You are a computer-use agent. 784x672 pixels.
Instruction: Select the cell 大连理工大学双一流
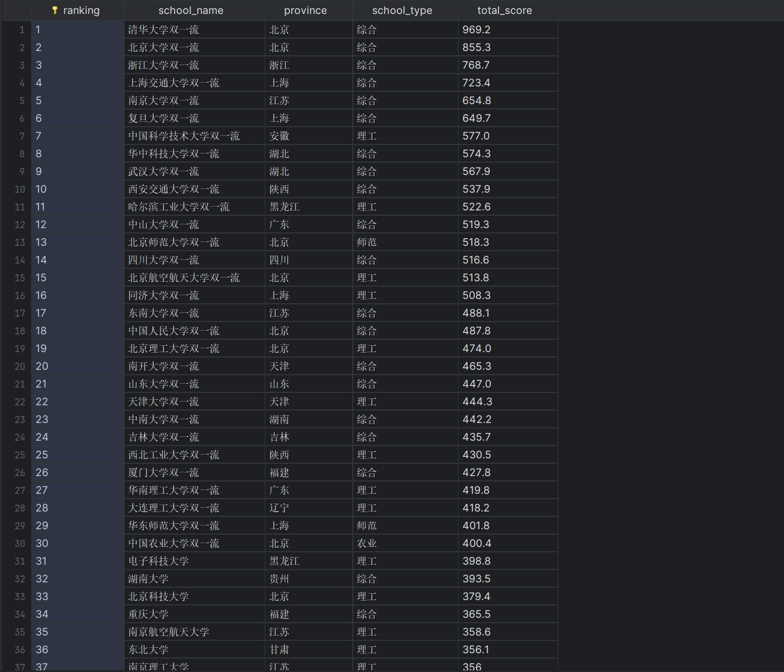[194, 508]
